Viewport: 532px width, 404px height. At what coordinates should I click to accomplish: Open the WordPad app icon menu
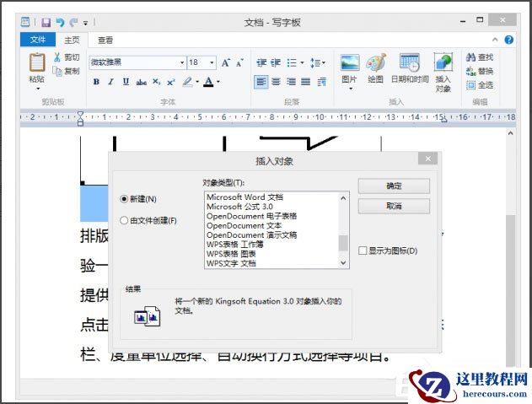coord(25,22)
